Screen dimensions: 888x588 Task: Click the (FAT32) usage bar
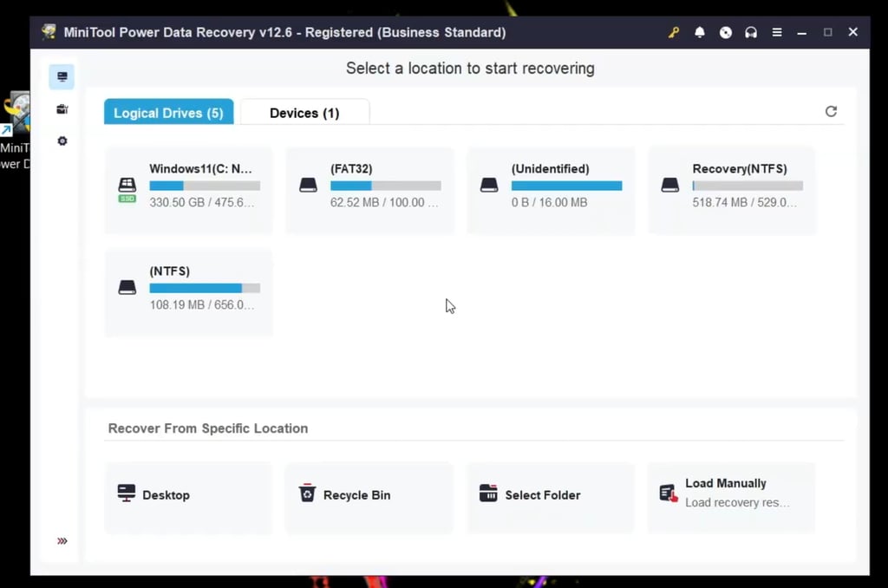[x=386, y=186]
